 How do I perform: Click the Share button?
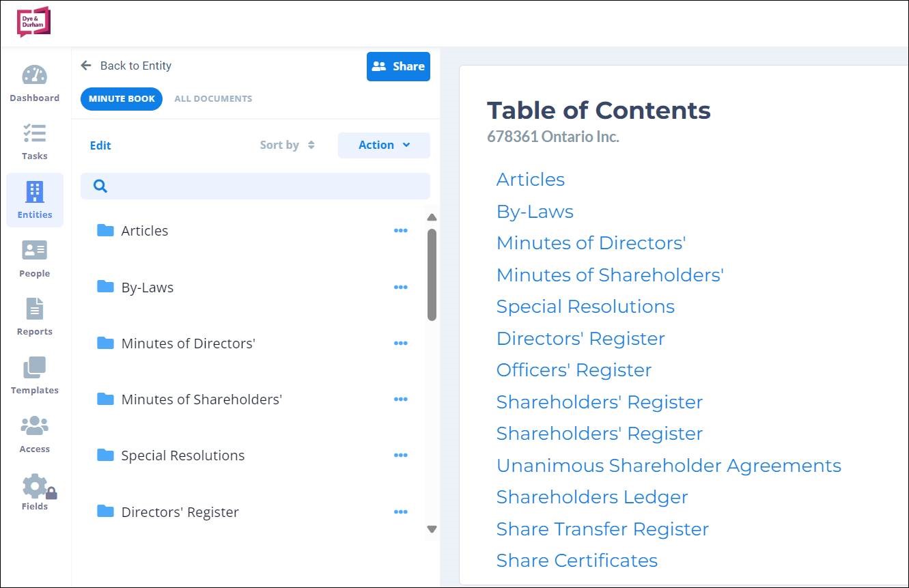point(398,66)
